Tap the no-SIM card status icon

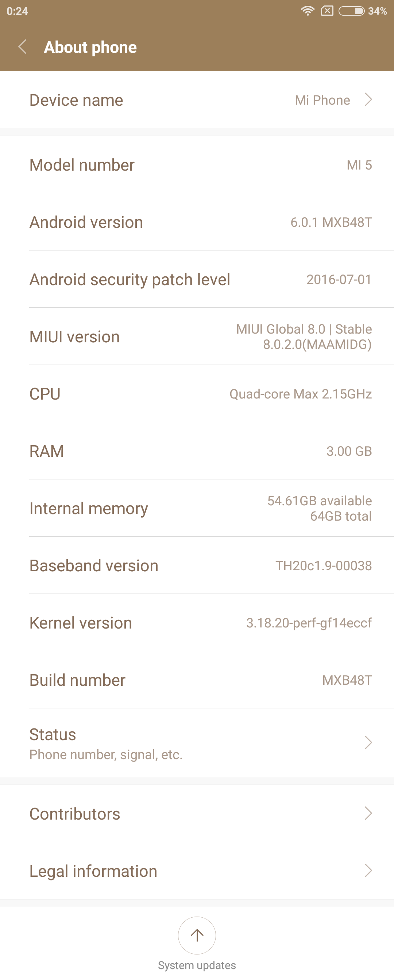click(327, 11)
